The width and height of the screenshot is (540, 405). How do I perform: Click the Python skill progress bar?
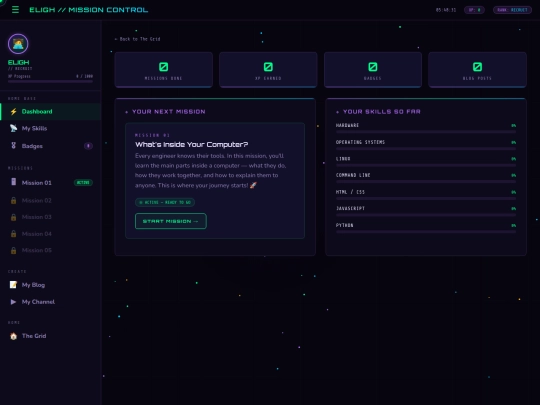pyautogui.click(x=426, y=232)
